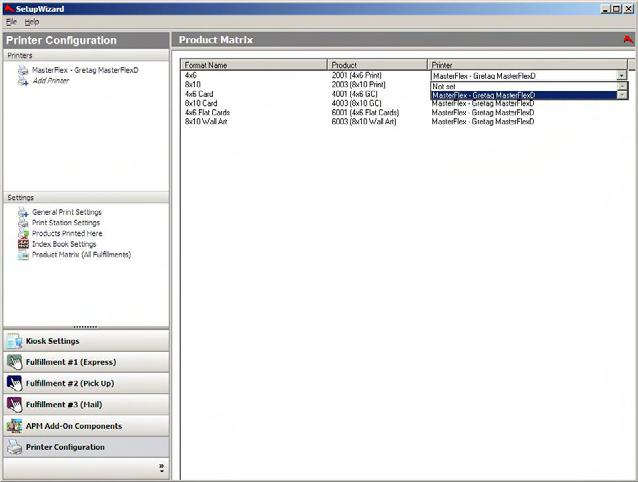
Task: Select MasterFlex - Gretag MasterFlexD tree entry
Action: 85,70
